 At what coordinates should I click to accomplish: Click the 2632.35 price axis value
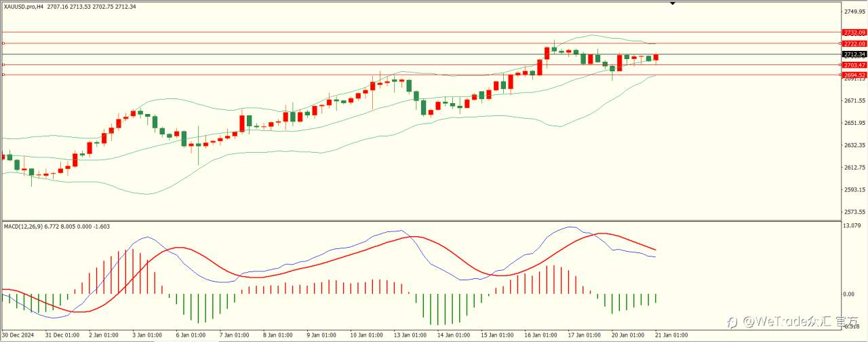point(854,145)
